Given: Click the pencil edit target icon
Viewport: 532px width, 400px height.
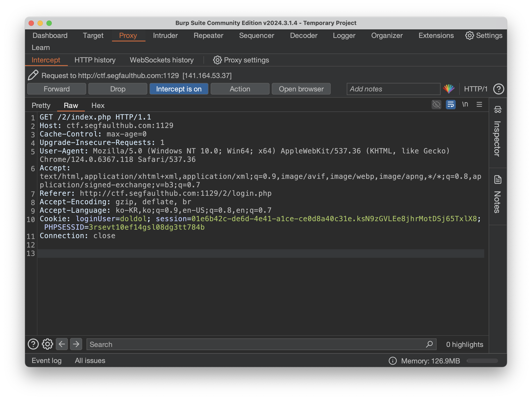Looking at the screenshot, I should (x=33, y=75).
